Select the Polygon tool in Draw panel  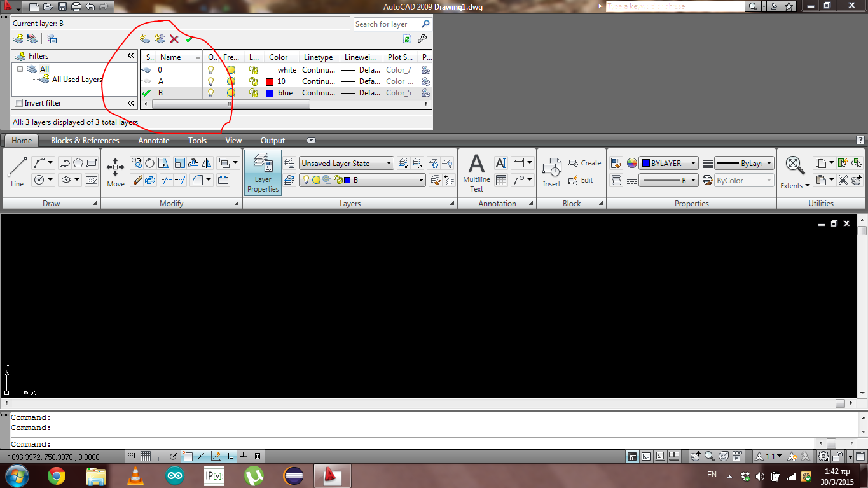tap(78, 163)
